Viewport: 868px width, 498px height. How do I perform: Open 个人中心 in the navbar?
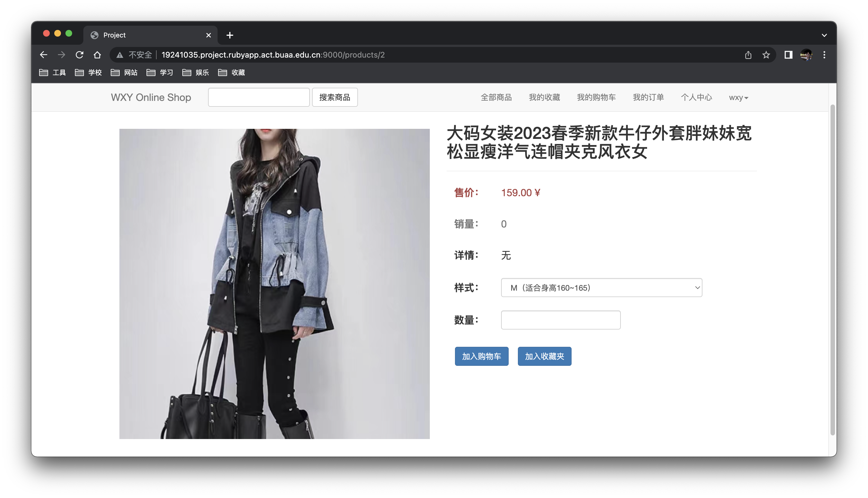pyautogui.click(x=696, y=98)
